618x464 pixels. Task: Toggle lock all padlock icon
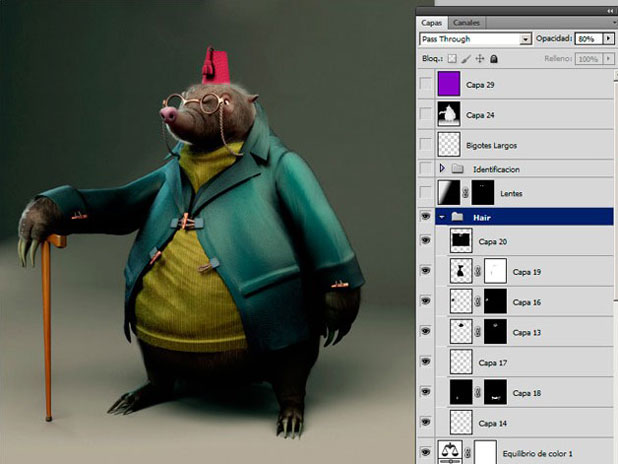[x=494, y=59]
